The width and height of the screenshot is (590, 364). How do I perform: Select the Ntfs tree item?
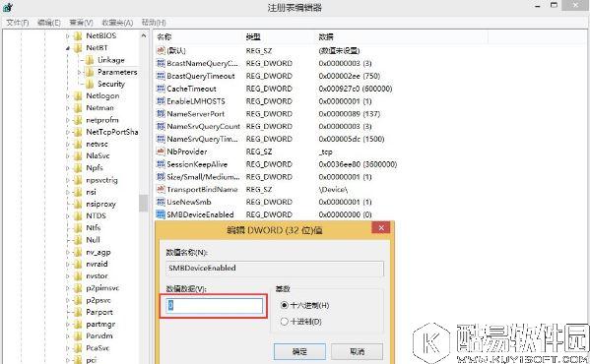(93, 228)
